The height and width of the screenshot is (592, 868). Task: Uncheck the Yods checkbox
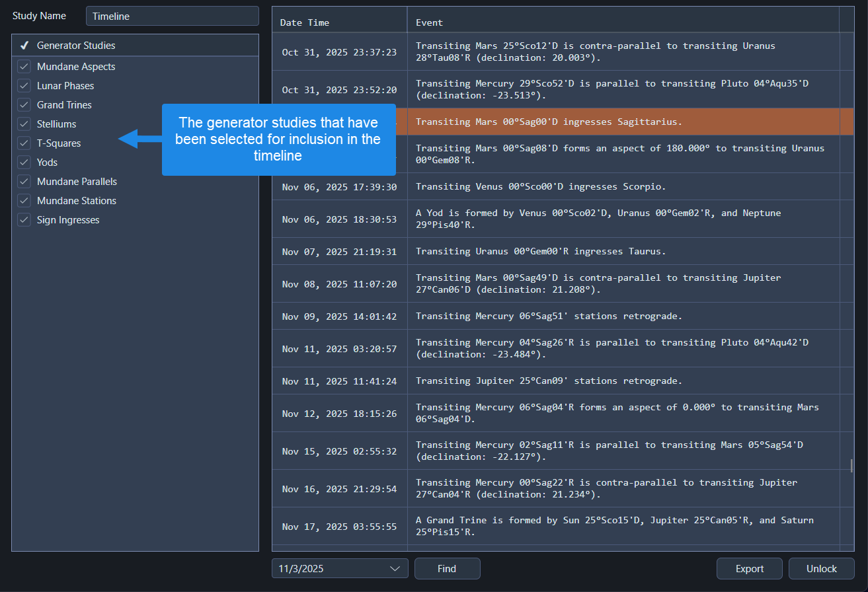point(24,162)
